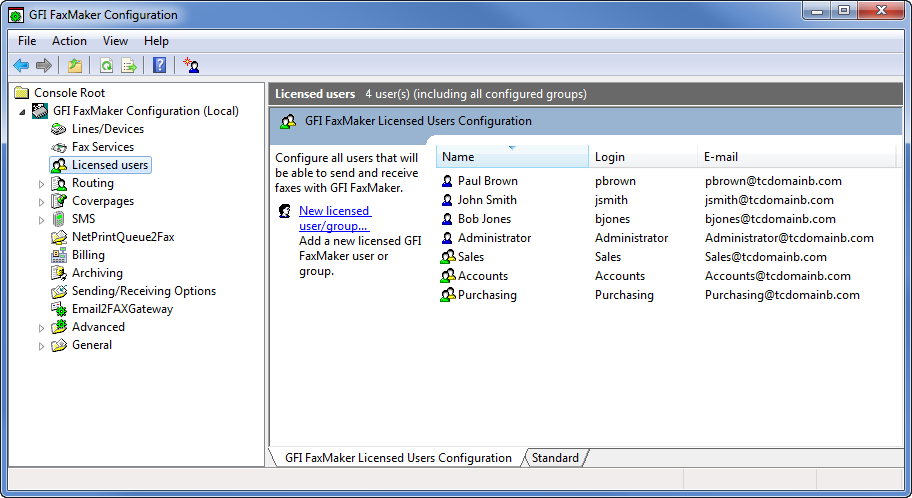Click the Archiving icon in the tree
The image size is (912, 498).
pos(59,273)
